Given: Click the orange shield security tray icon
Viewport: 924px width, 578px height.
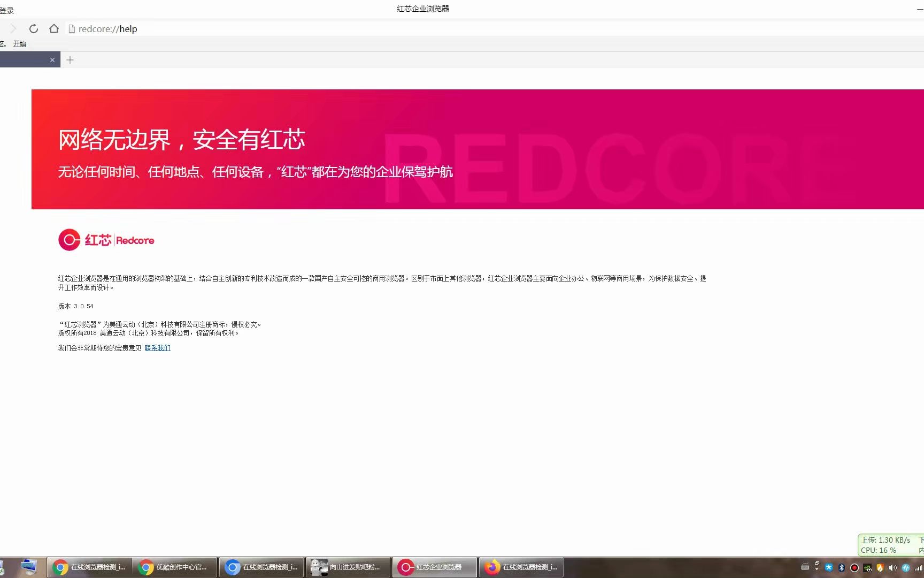Looking at the screenshot, I should [x=880, y=568].
